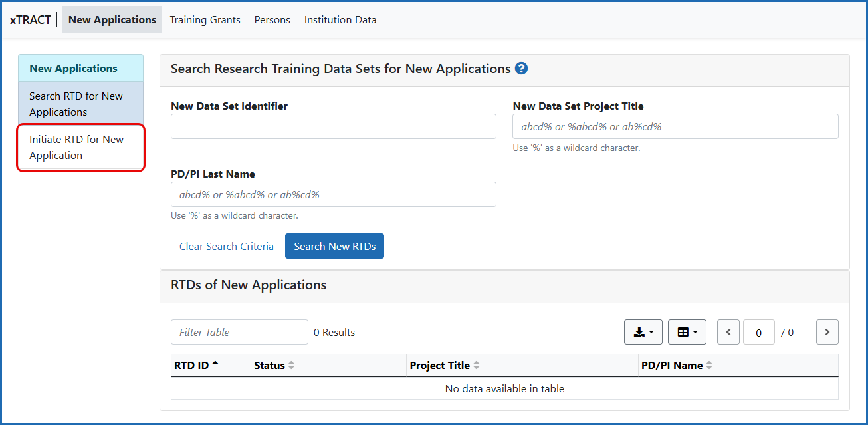Open the export format dropdown arrow
The image size is (868, 425).
tap(652, 331)
